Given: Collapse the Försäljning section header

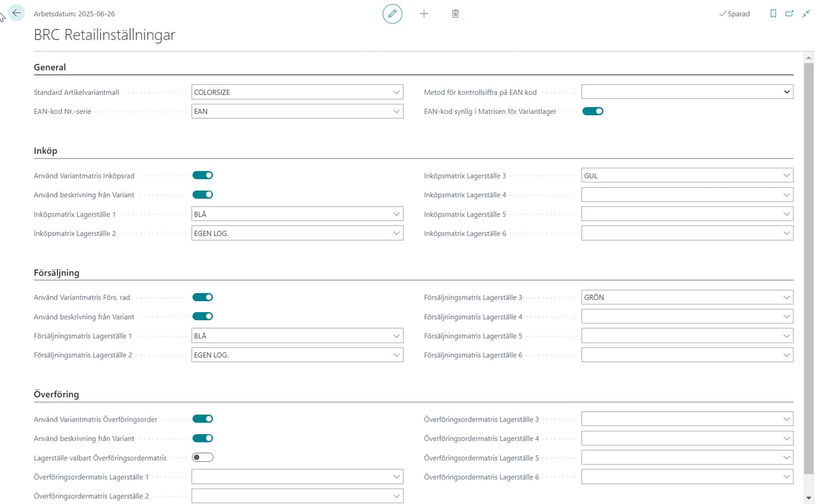Looking at the screenshot, I should (x=57, y=273).
